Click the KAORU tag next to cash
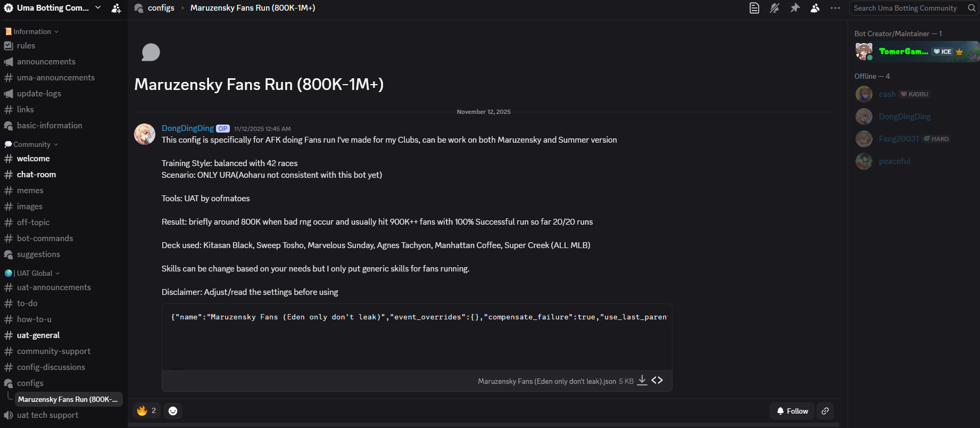Image resolution: width=980 pixels, height=428 pixels. pyautogui.click(x=915, y=94)
